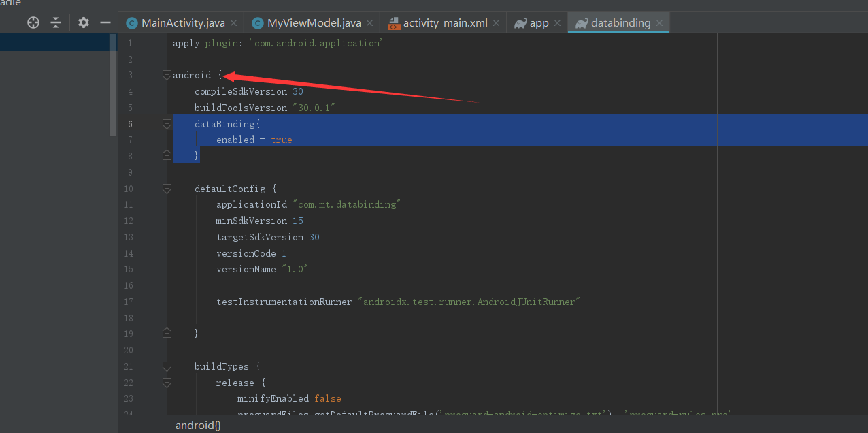The height and width of the screenshot is (433, 868).
Task: Click 'targetSdkVersion 30' line
Action: point(268,237)
